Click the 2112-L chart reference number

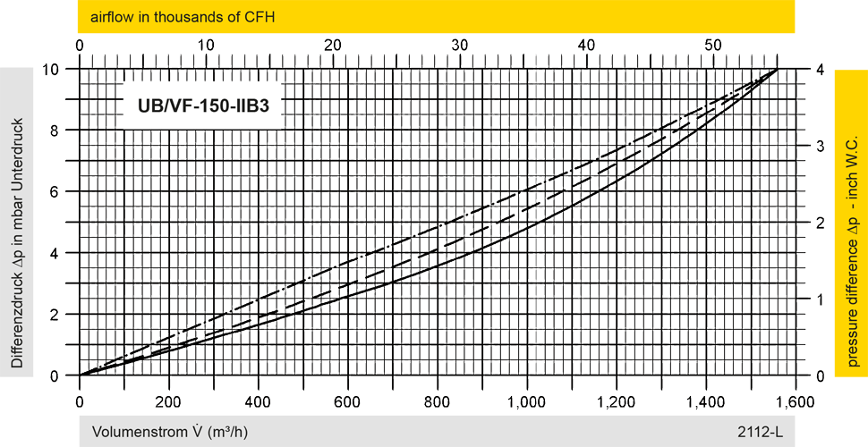point(760,432)
